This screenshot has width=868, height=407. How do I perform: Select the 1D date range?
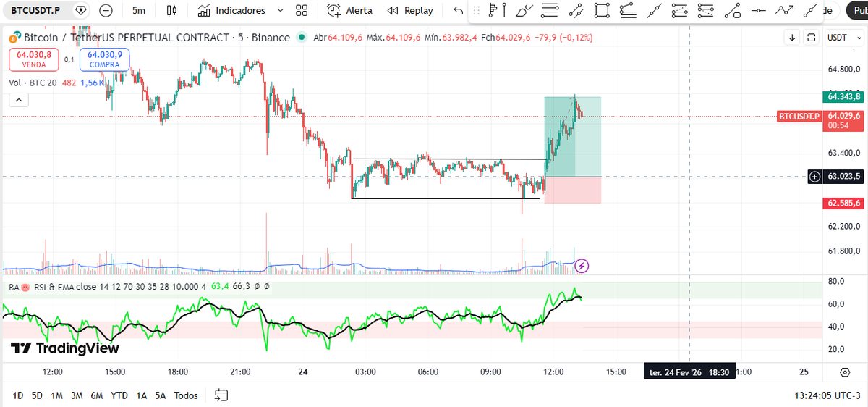coord(18,395)
